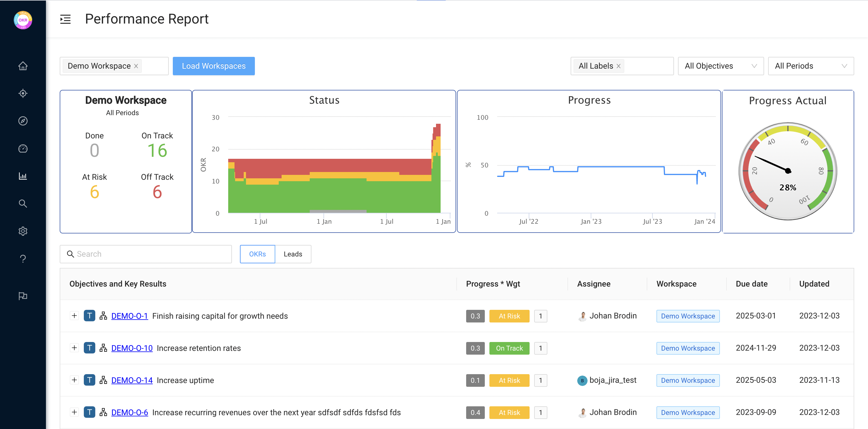The width and height of the screenshot is (868, 429).
Task: Open the compass explore icon in sidebar
Action: (23, 121)
